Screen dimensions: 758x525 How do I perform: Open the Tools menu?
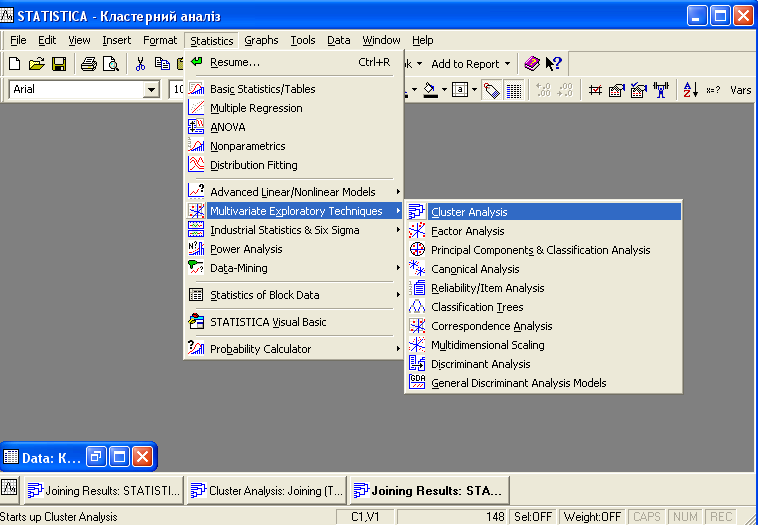(x=303, y=40)
